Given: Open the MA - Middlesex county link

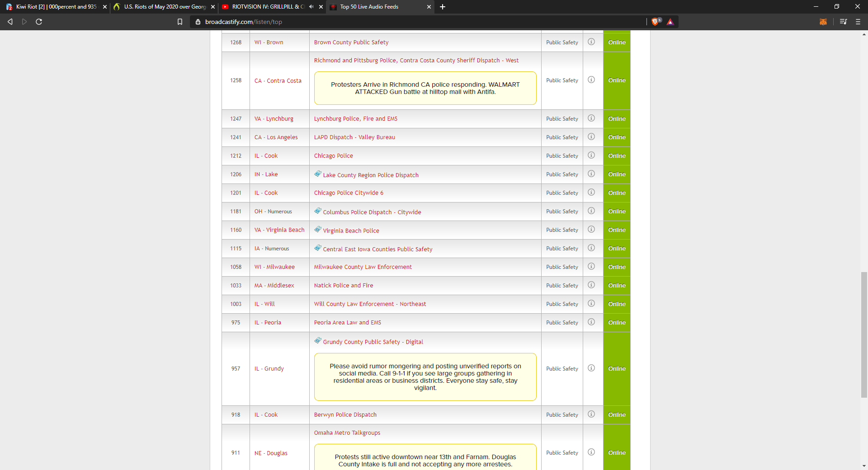Looking at the screenshot, I should click(x=274, y=286).
